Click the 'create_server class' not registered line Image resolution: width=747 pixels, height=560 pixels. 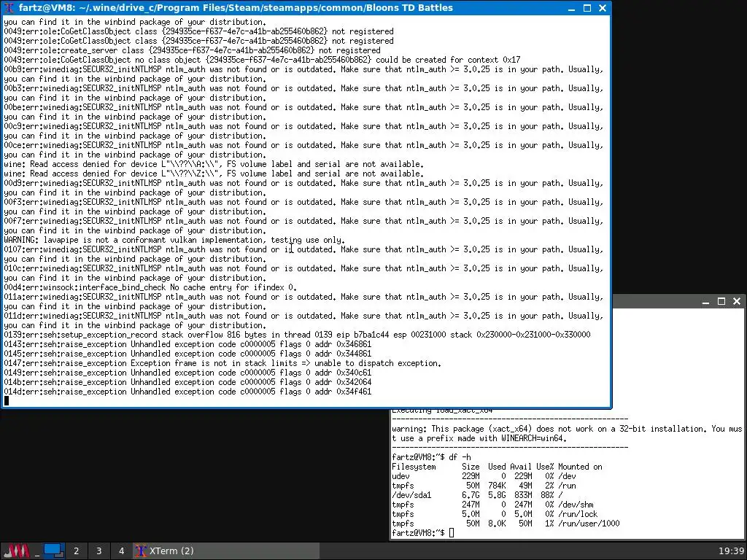click(x=192, y=50)
